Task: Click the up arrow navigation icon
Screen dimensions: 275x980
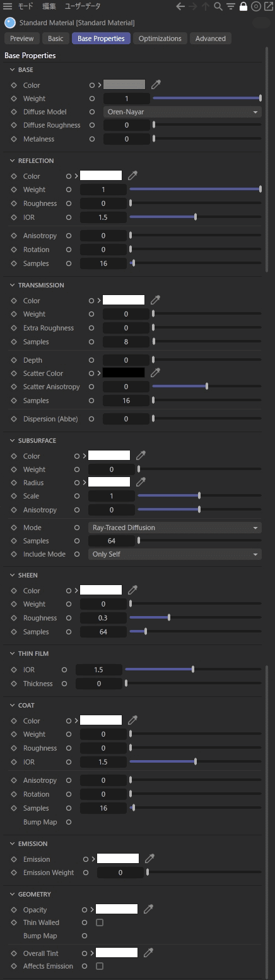Action: click(x=205, y=7)
